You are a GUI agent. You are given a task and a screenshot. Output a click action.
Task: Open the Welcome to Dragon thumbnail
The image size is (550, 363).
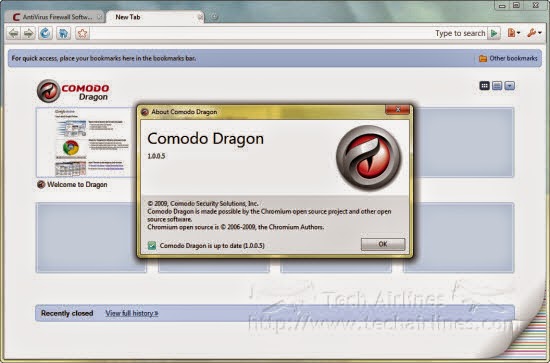pyautogui.click(x=86, y=142)
